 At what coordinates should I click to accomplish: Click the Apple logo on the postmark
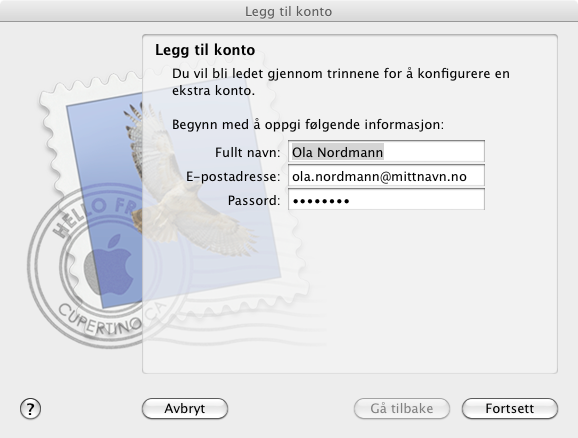pos(109,265)
